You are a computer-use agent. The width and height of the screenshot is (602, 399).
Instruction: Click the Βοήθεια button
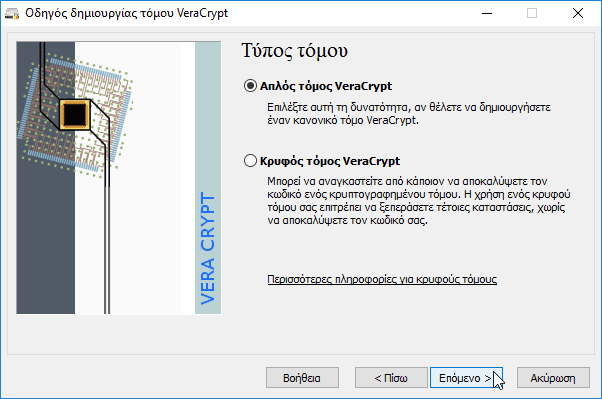[302, 378]
